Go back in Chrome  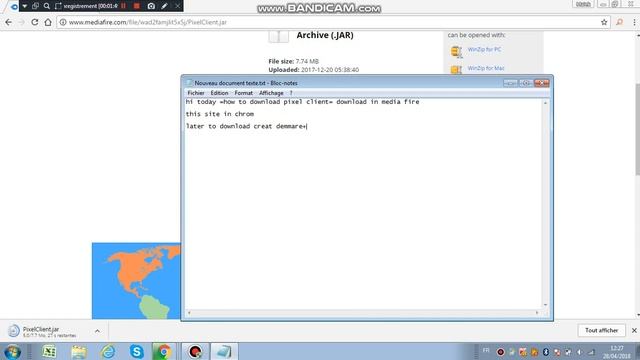coord(9,22)
